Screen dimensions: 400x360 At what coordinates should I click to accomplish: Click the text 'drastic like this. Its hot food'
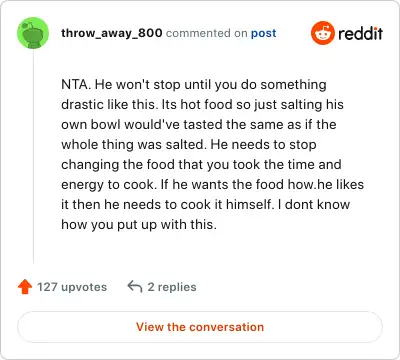[147, 105]
